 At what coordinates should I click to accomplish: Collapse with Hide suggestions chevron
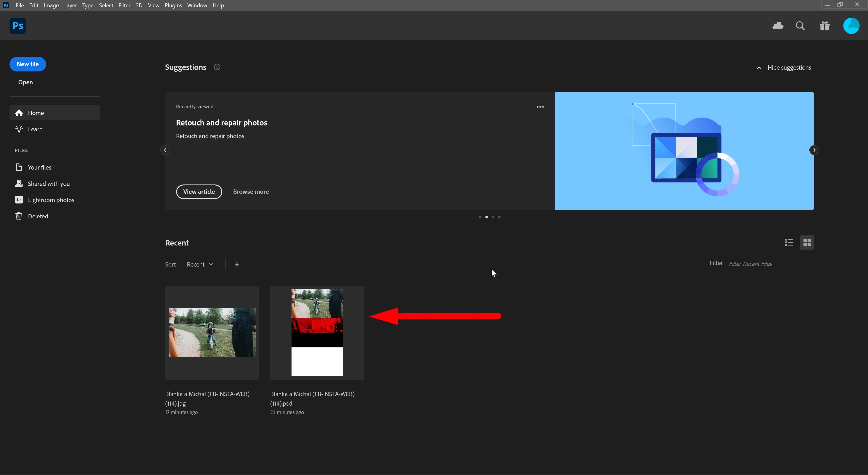click(759, 68)
